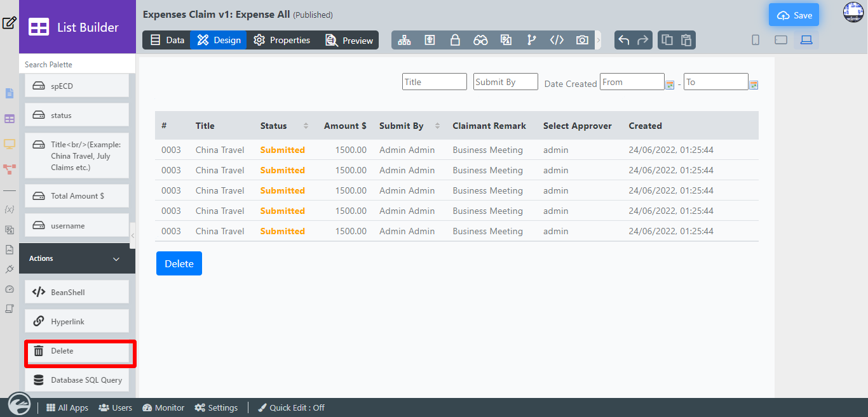
Task: Click the copy element icon
Action: tap(667, 40)
